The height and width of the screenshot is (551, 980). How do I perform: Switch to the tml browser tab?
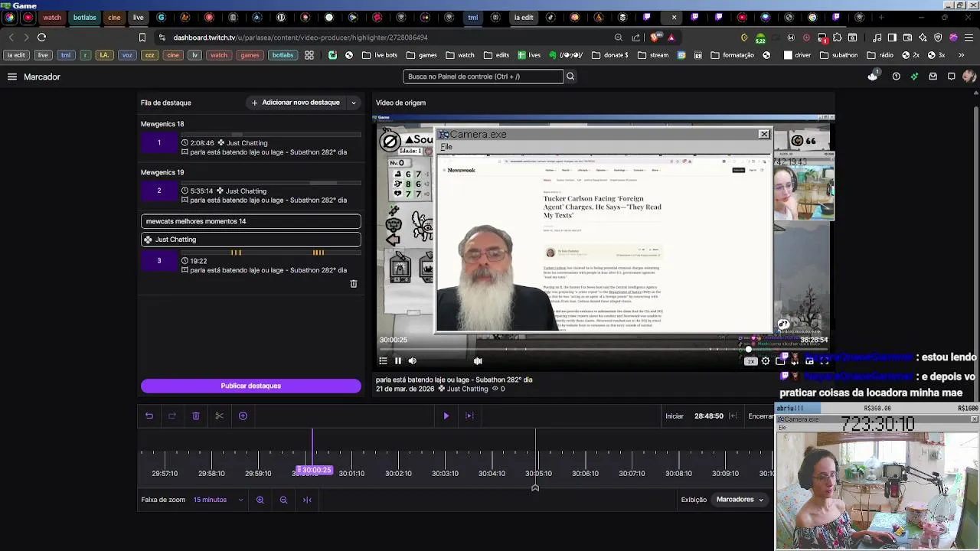coord(473,18)
